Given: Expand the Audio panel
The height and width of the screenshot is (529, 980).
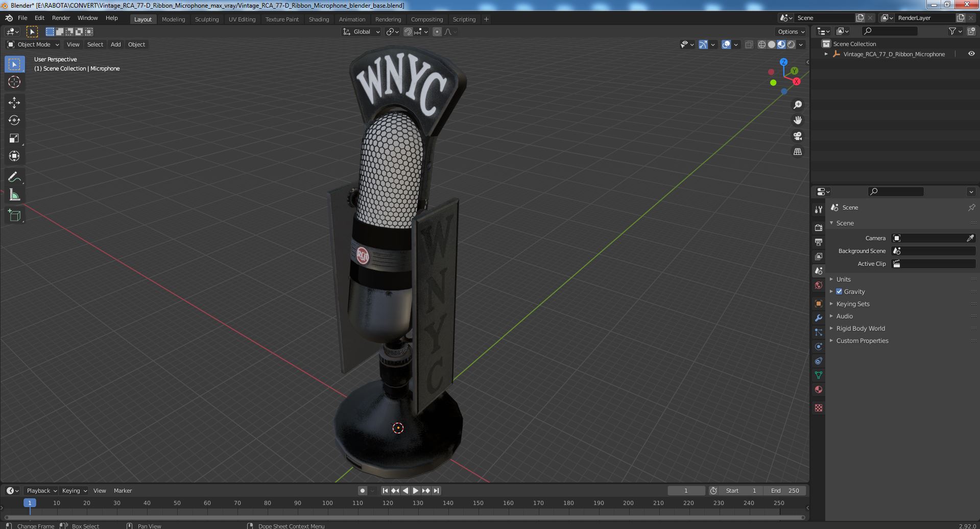Looking at the screenshot, I should [x=844, y=316].
